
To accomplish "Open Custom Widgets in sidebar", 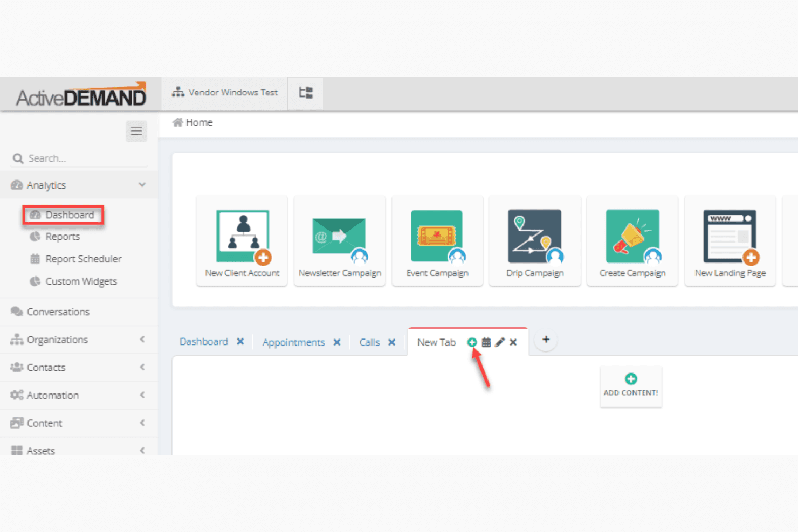I will pos(74,281).
